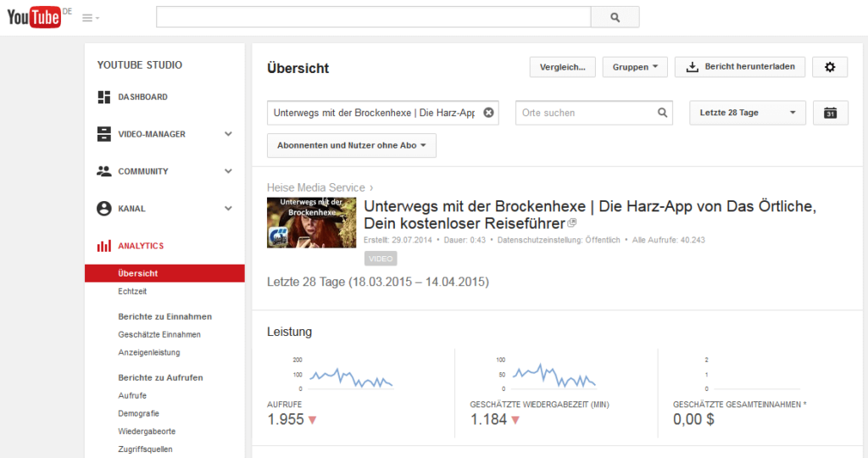The height and width of the screenshot is (458, 868).
Task: Expand the Community section
Action: tap(228, 171)
